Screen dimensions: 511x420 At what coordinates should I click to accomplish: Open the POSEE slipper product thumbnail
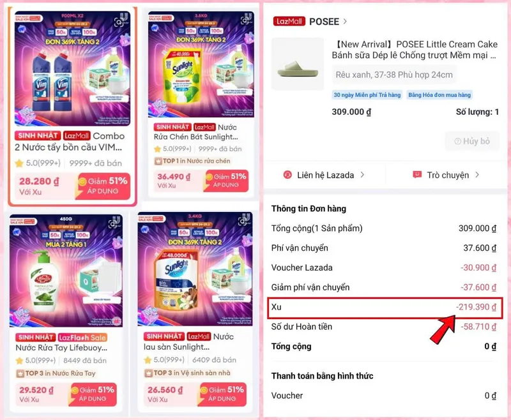pos(298,64)
